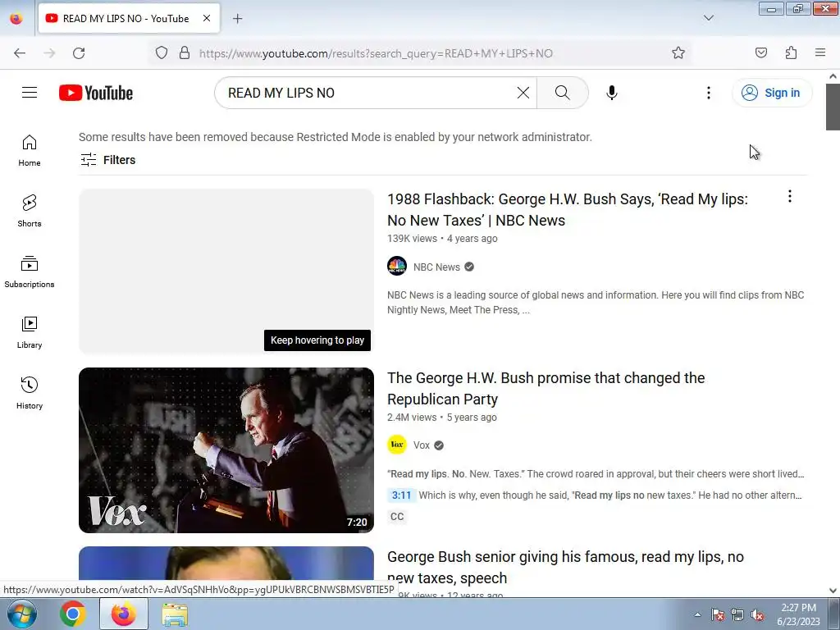Open the NBC News channel name link
The height and width of the screenshot is (630, 840).
pos(436,267)
